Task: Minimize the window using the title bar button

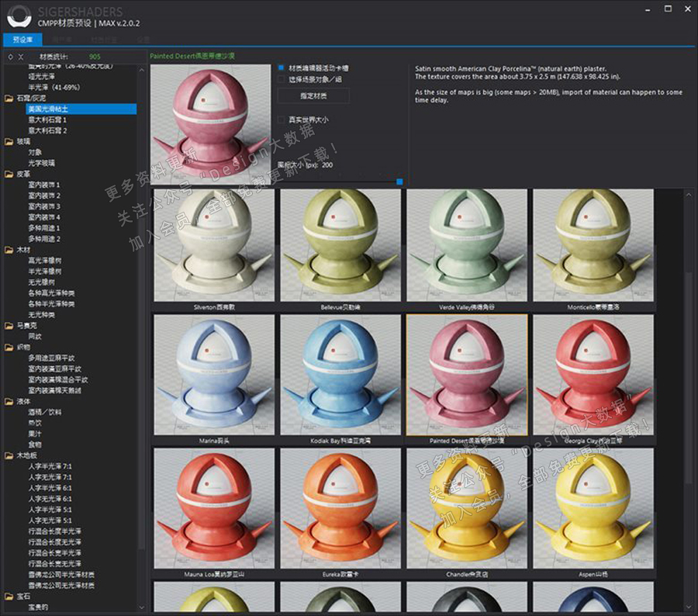Action: click(x=648, y=9)
